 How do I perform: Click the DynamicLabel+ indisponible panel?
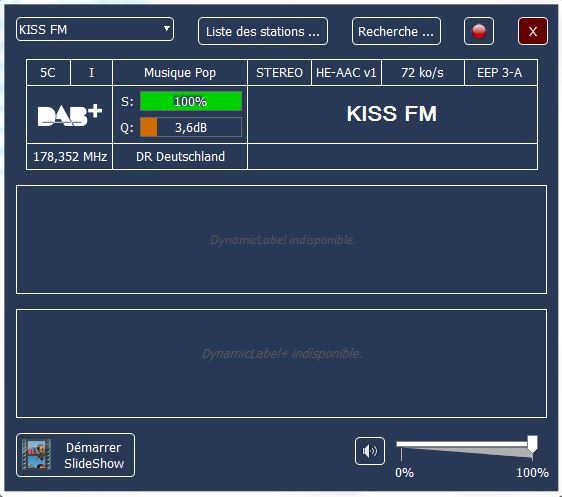click(x=281, y=363)
